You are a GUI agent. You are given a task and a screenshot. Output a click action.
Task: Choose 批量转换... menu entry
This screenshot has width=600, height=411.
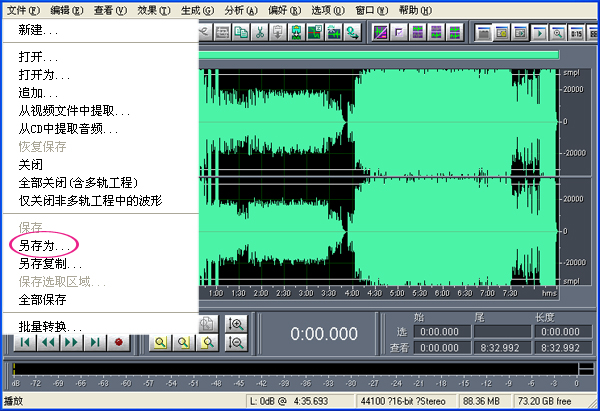(x=101, y=326)
